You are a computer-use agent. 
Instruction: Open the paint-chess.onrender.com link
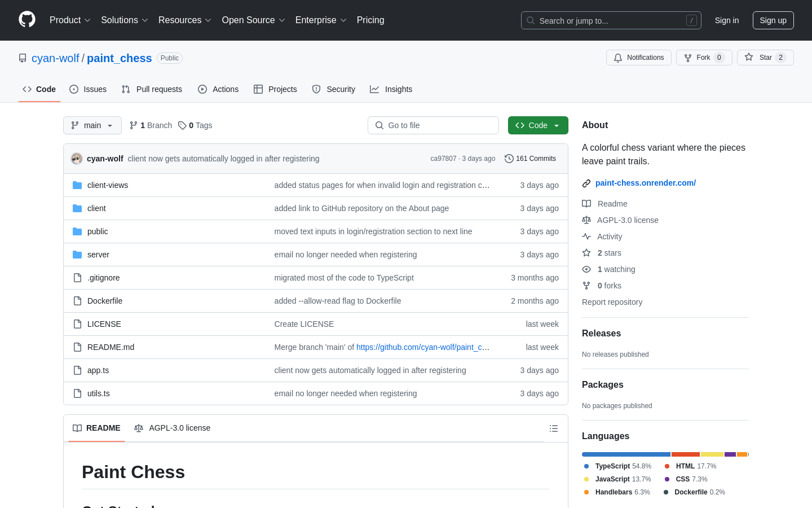(x=646, y=183)
